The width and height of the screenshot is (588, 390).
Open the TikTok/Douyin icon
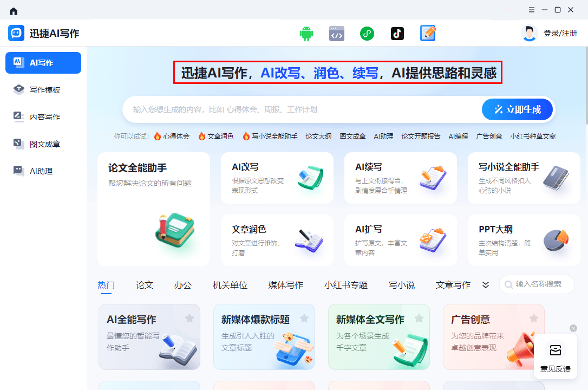397,34
